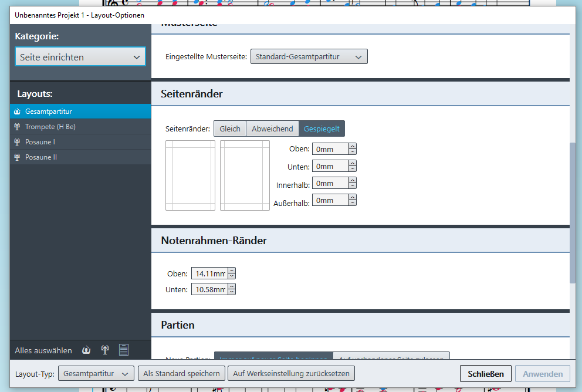Open the Layout-Typ dropdown

96,373
